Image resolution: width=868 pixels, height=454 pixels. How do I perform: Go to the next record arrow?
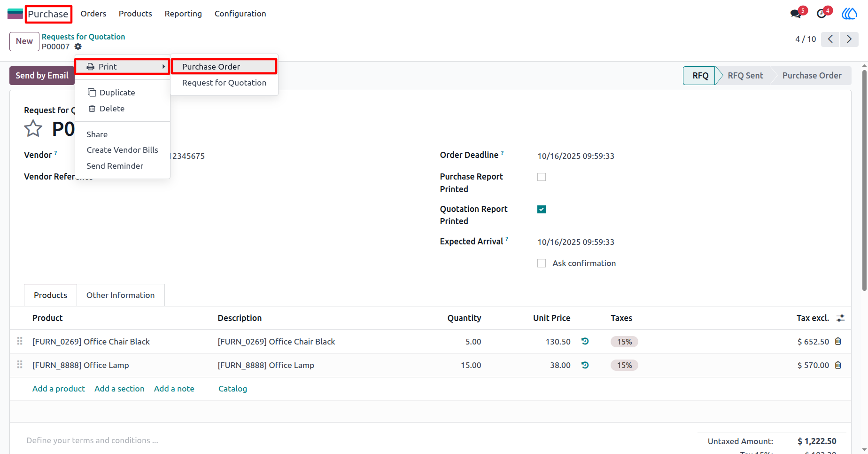click(849, 39)
